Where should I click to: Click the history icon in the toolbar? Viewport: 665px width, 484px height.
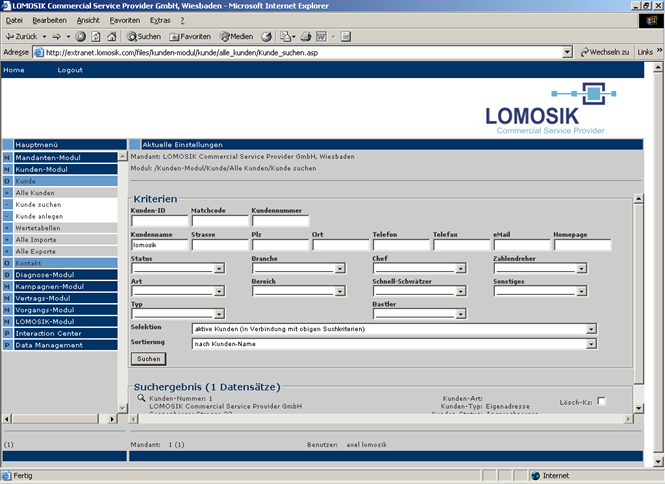click(x=266, y=36)
